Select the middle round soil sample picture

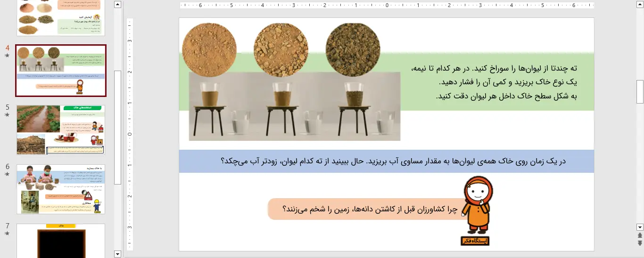point(280,50)
